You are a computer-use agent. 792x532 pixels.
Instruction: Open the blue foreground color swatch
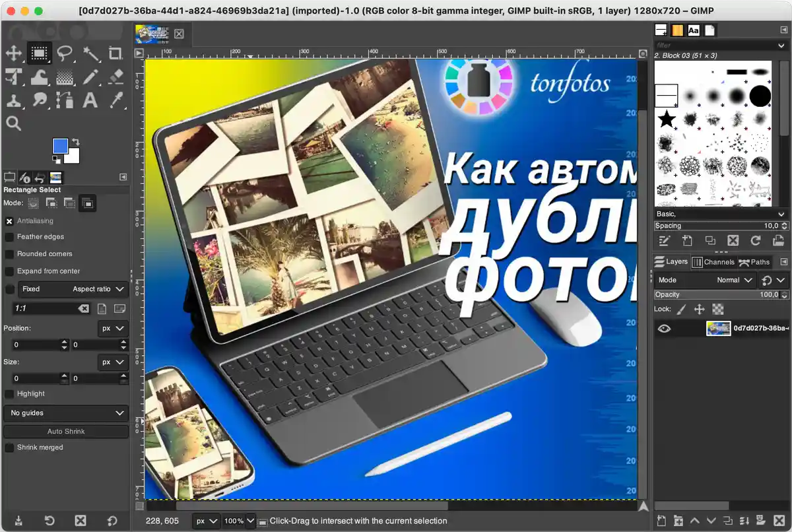pos(59,145)
